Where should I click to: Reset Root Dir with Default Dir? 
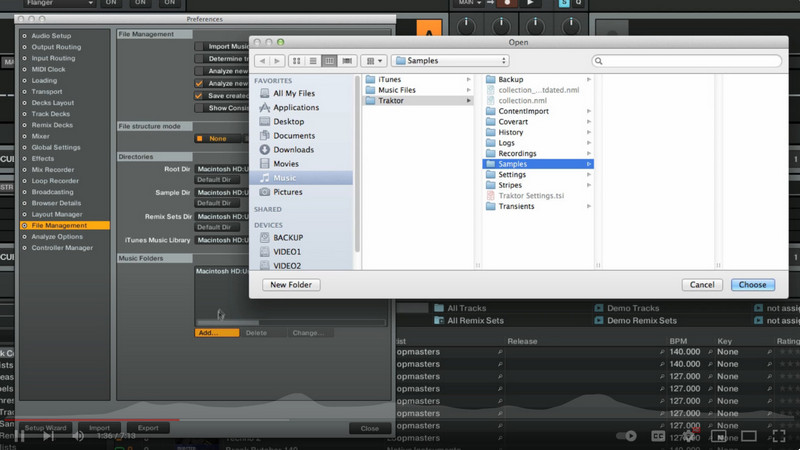pyautogui.click(x=219, y=180)
